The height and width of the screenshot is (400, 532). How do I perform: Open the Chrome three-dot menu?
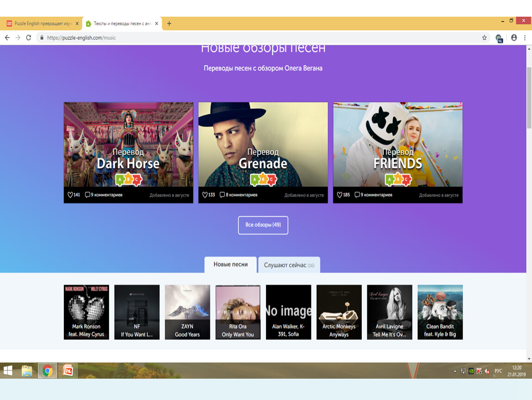point(525,38)
